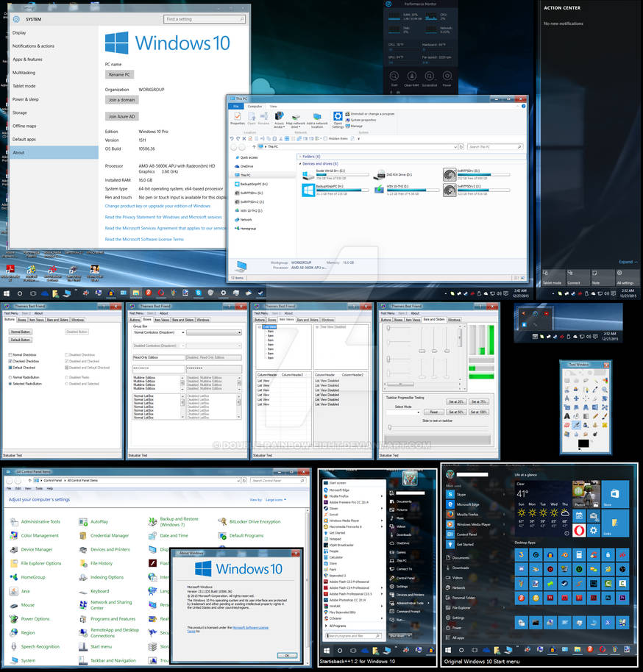Viewport: 643px width, 672px height.
Task: Click the Selected RadioButton
Action: coord(10,384)
